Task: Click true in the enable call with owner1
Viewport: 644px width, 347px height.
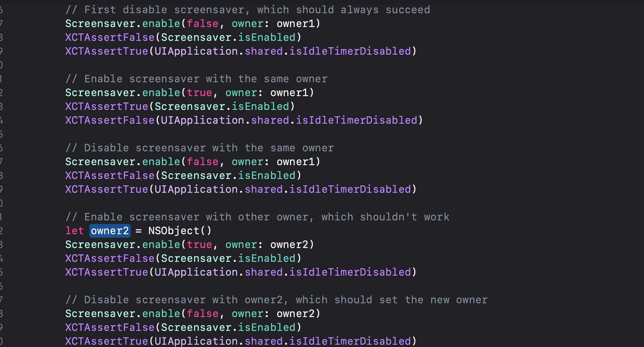Action: pos(199,93)
